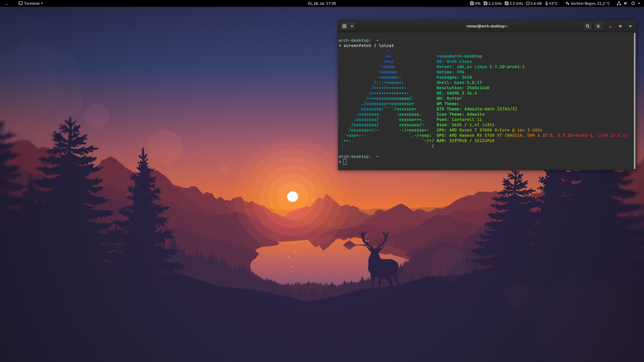Maximize the terminal window
The image size is (644, 362).
coord(620,26)
